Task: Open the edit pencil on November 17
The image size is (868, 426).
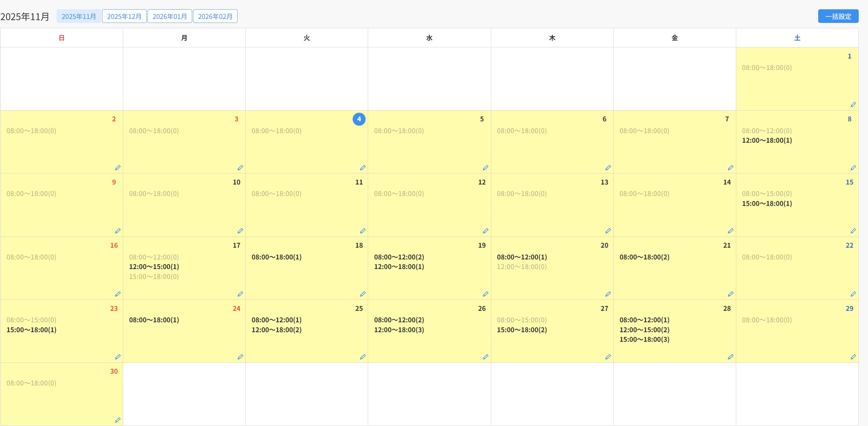Action: [x=240, y=294]
